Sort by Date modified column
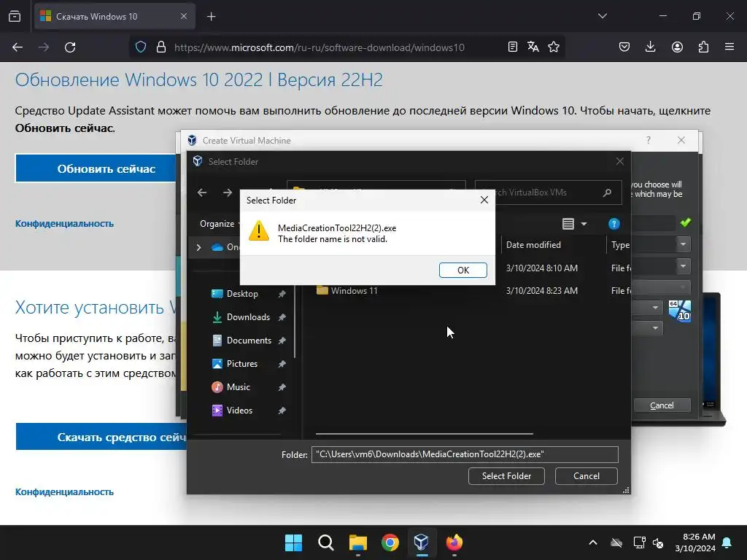The height and width of the screenshot is (560, 747). (x=533, y=245)
